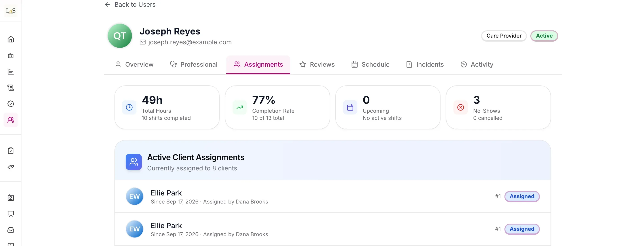Switch to the Overview tab

pos(134,64)
